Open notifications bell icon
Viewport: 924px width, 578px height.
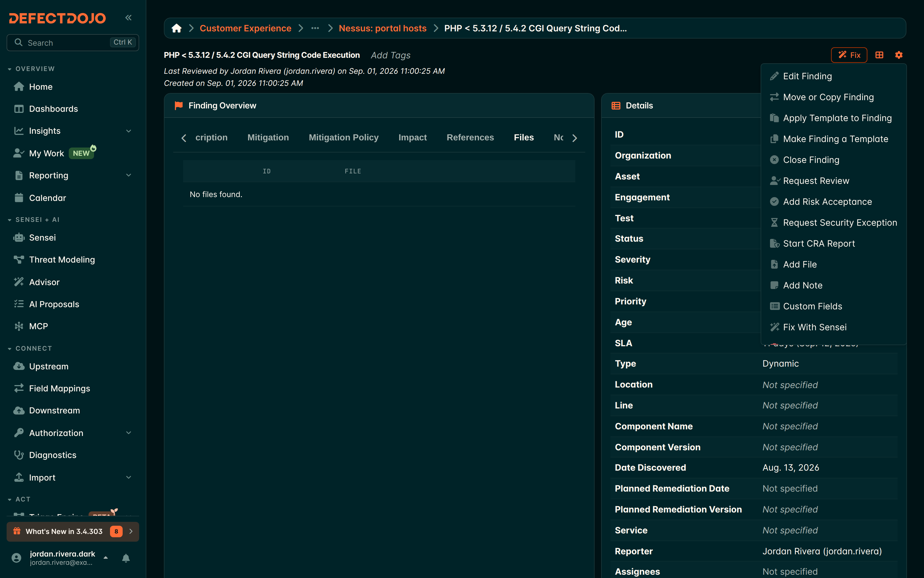126,558
